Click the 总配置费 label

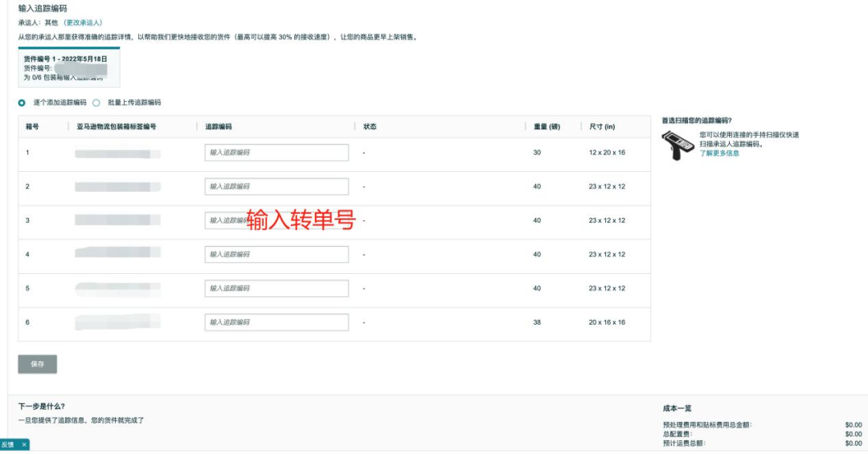(678, 434)
